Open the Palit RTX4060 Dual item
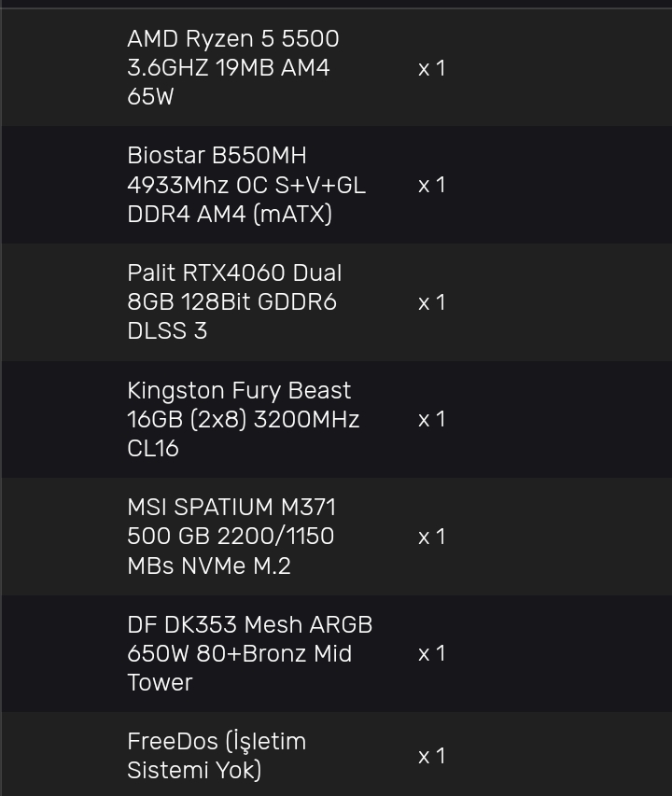Image resolution: width=672 pixels, height=796 pixels. pos(234,273)
